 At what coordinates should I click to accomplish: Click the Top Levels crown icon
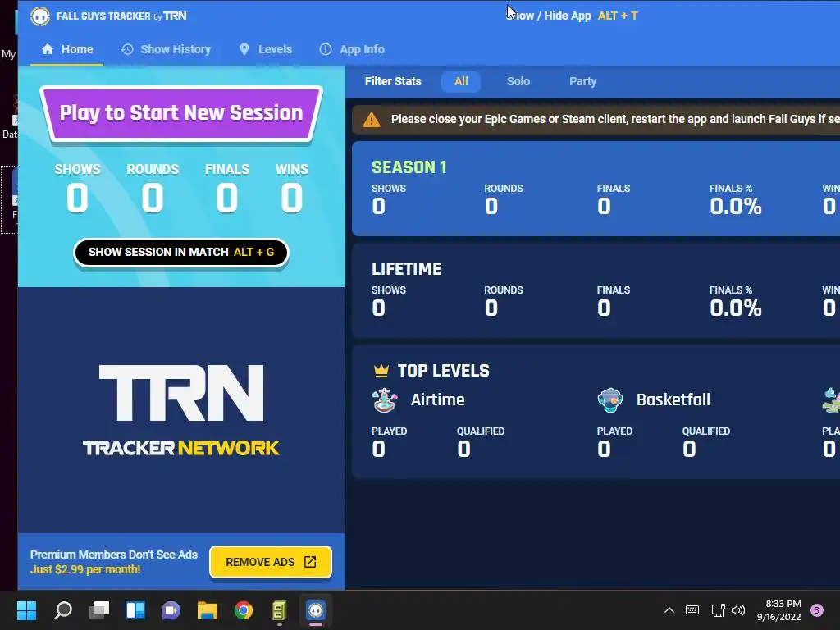[x=381, y=370]
